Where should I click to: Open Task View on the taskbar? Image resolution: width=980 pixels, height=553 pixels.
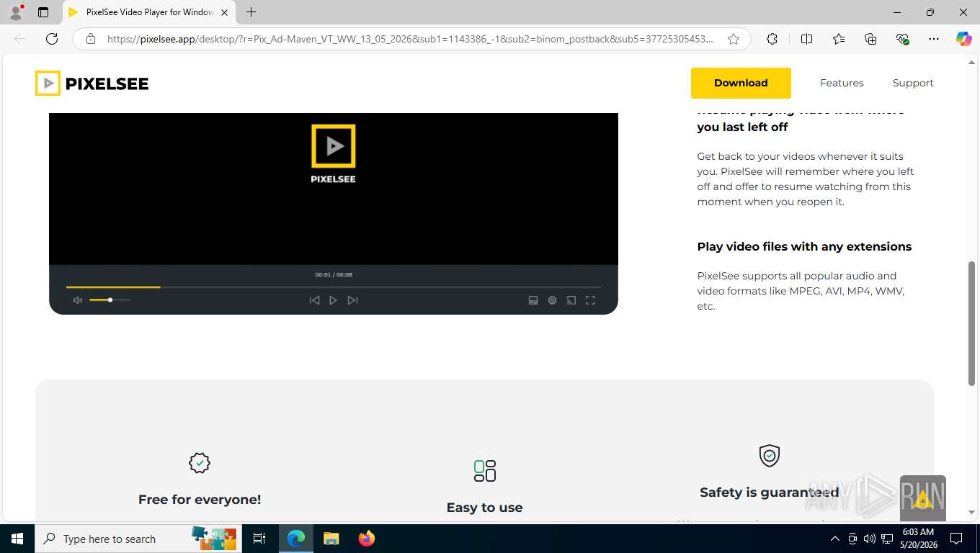point(259,539)
